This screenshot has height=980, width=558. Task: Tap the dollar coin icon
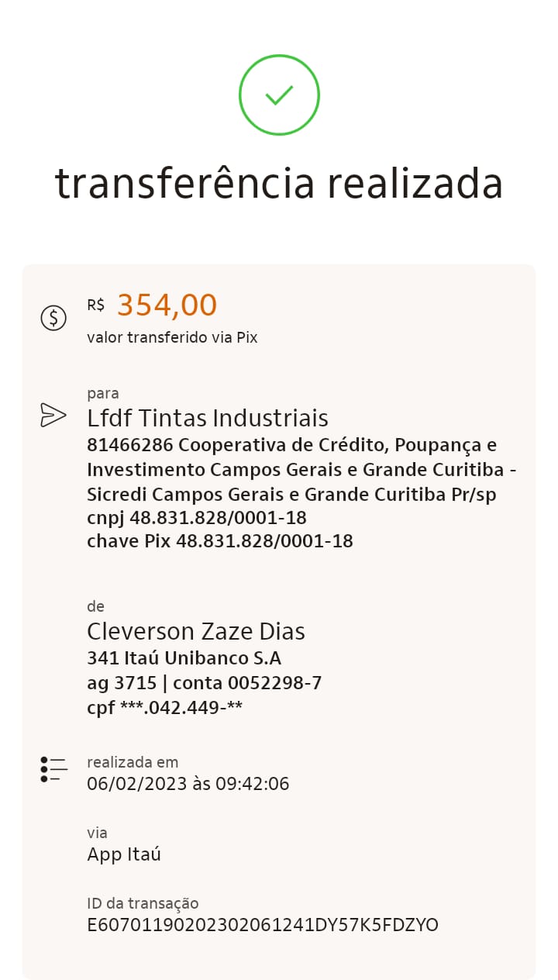coord(53,317)
